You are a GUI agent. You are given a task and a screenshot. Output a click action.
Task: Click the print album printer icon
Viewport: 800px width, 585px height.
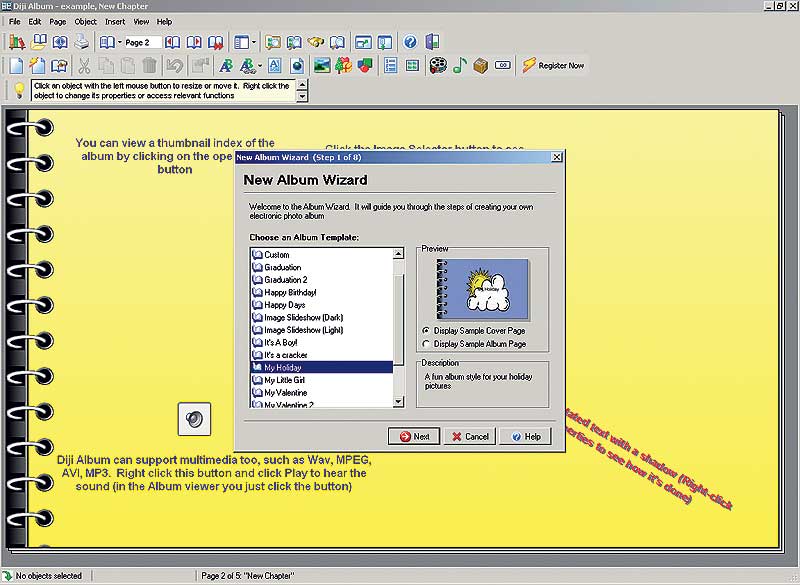82,42
